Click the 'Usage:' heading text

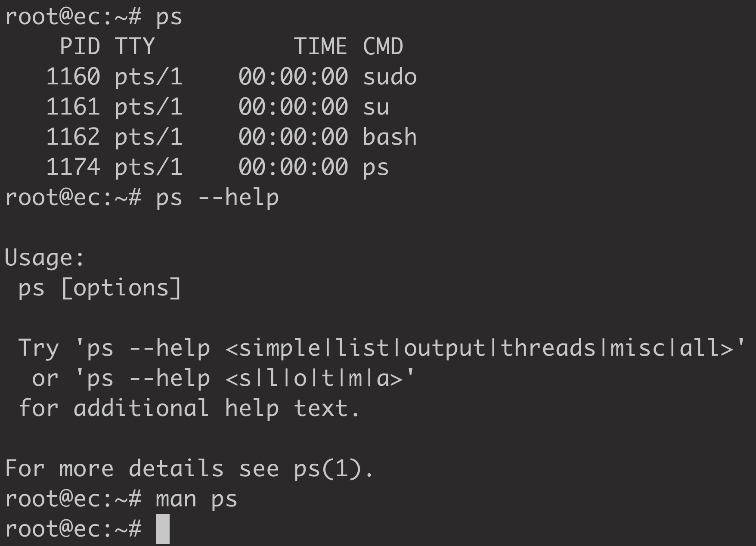45,258
